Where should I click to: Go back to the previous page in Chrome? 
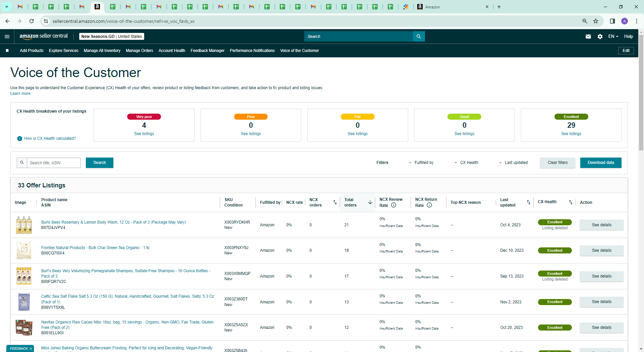[7, 21]
